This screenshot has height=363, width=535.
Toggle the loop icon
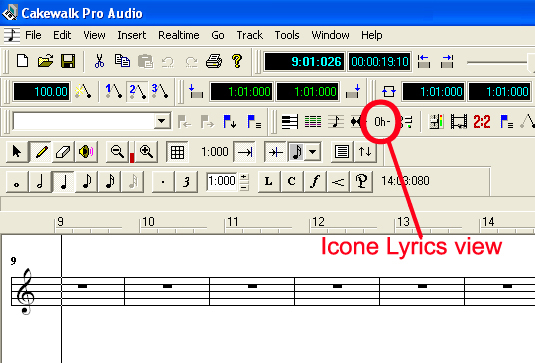tap(389, 91)
